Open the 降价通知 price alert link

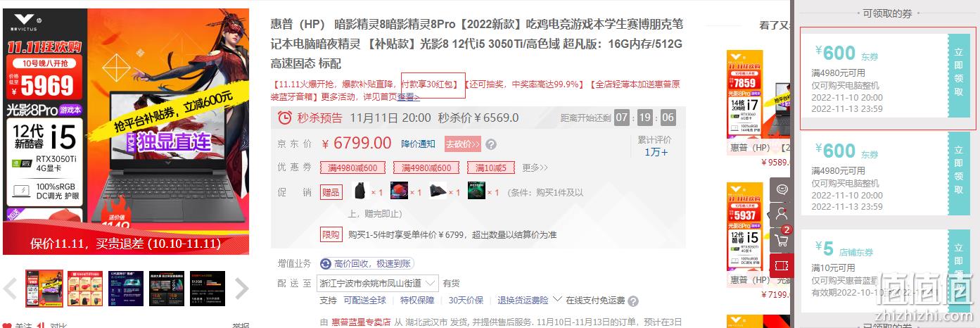click(419, 144)
